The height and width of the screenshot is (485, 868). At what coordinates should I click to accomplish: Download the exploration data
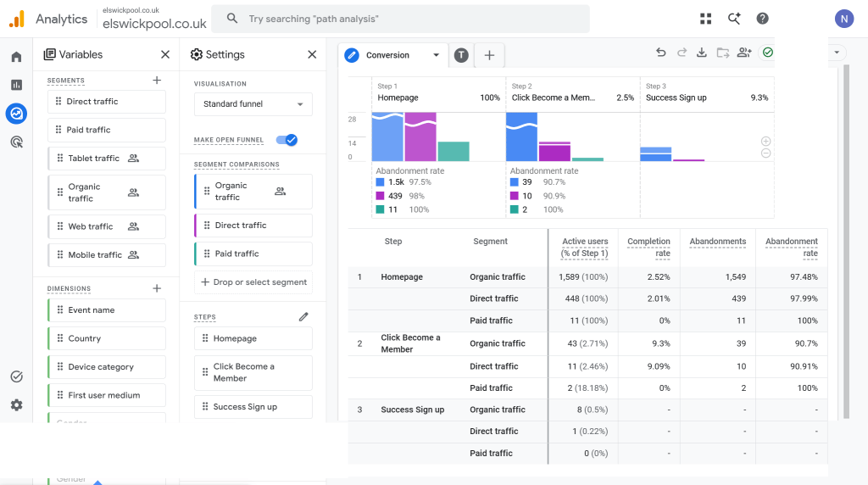(x=701, y=53)
